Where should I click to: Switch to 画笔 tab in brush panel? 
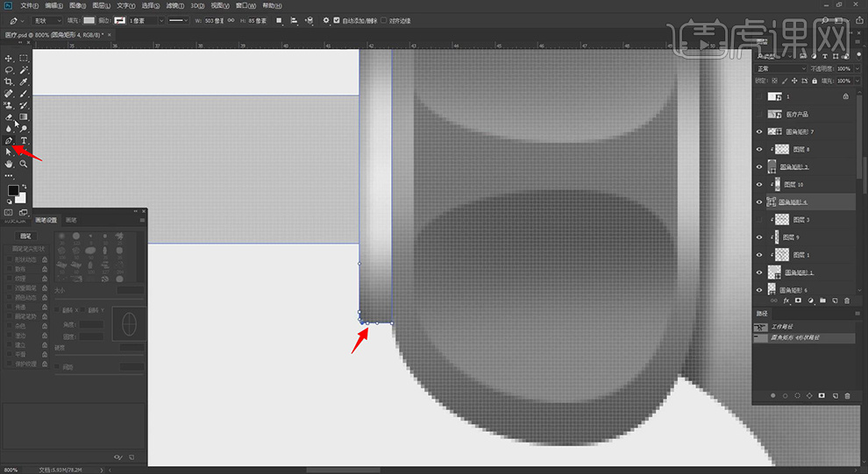71,220
